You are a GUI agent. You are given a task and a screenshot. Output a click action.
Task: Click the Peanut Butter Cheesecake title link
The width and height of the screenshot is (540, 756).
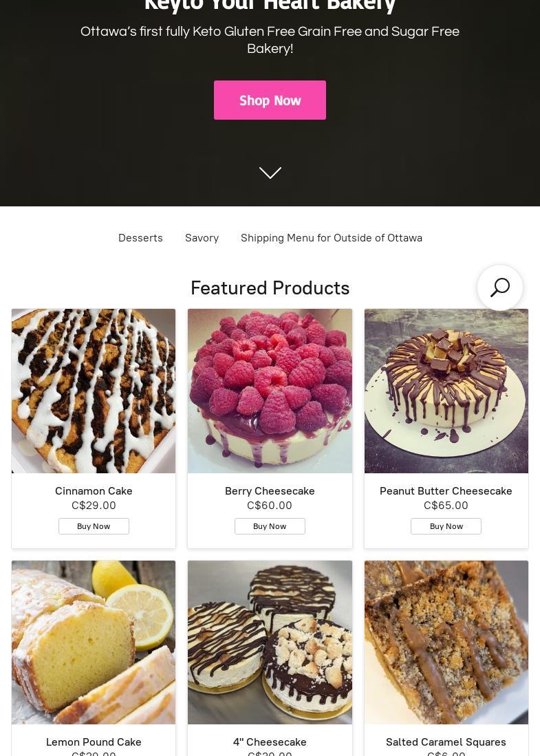tap(446, 490)
